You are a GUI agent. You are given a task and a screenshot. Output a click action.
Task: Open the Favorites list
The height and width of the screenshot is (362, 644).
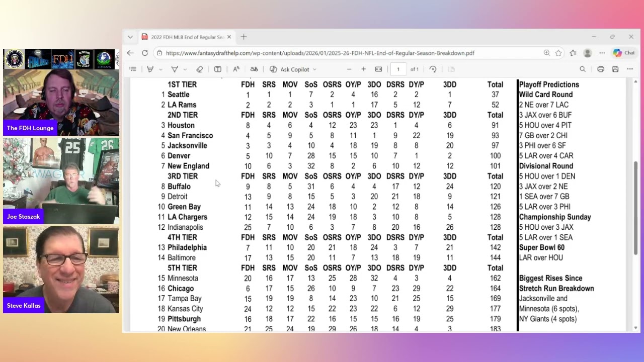[x=573, y=53]
